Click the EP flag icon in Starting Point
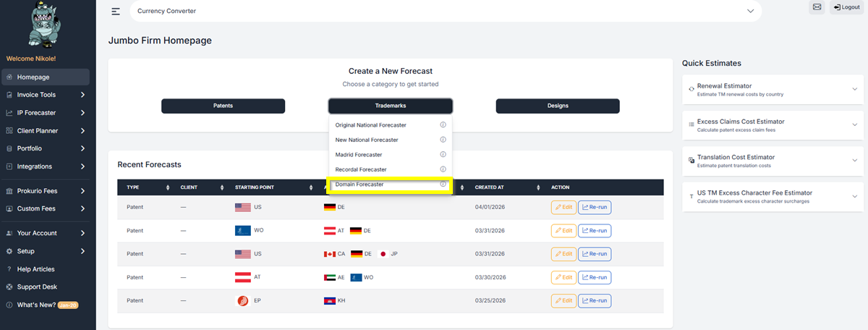 (x=242, y=300)
